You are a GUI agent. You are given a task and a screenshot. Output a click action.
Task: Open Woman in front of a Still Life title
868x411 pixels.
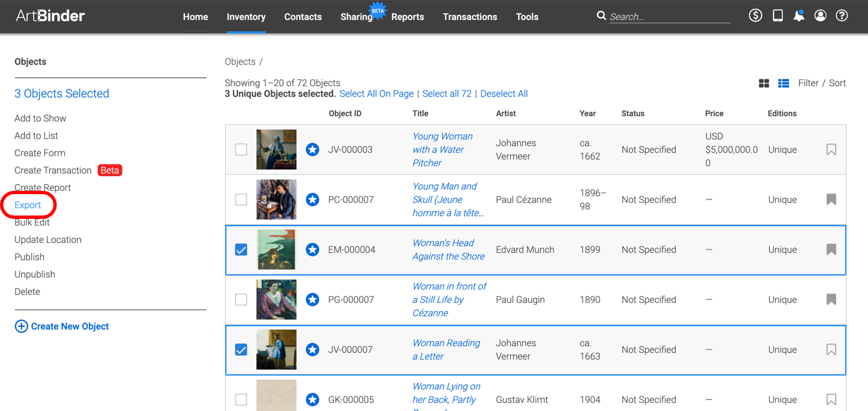click(x=449, y=300)
